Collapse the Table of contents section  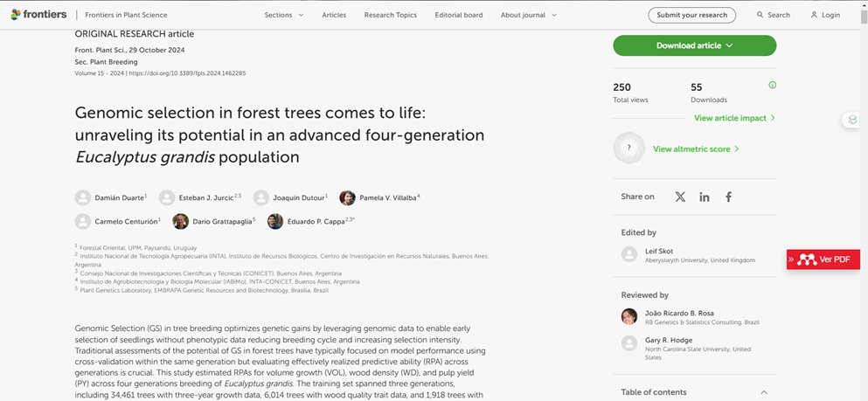point(764,392)
